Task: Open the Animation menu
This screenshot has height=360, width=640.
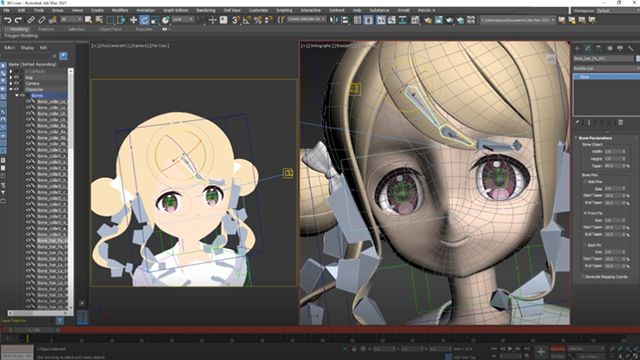Action: (x=146, y=10)
